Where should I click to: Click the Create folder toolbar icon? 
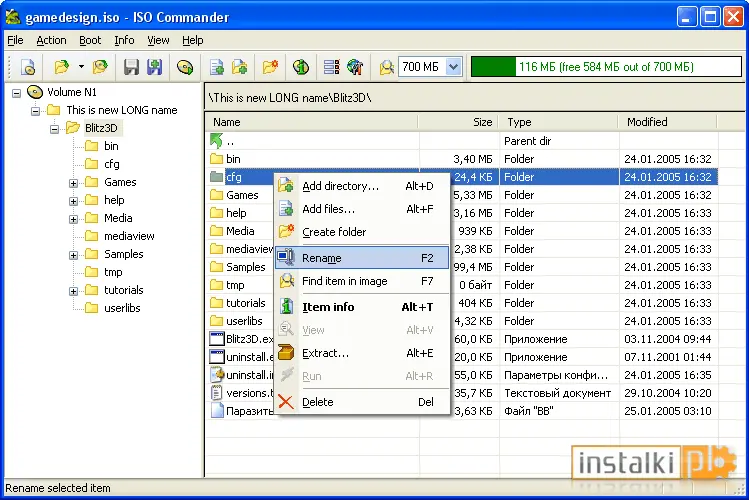point(270,67)
